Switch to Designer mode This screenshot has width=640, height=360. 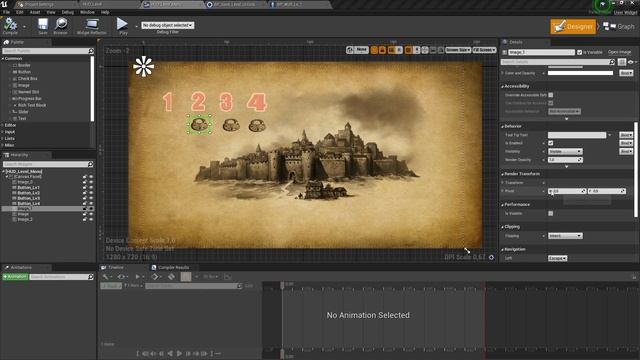point(573,27)
